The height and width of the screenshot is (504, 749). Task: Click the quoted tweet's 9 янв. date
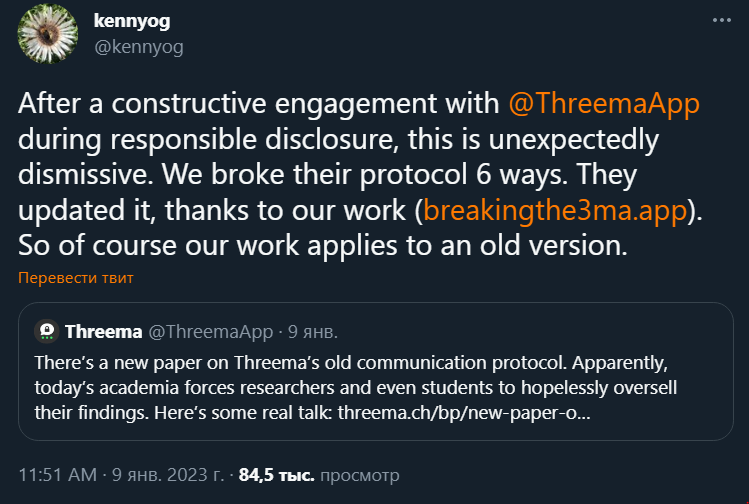(313, 331)
